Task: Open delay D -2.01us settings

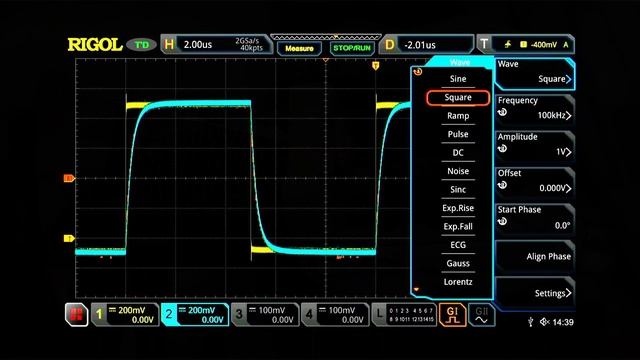Action: 427,44
